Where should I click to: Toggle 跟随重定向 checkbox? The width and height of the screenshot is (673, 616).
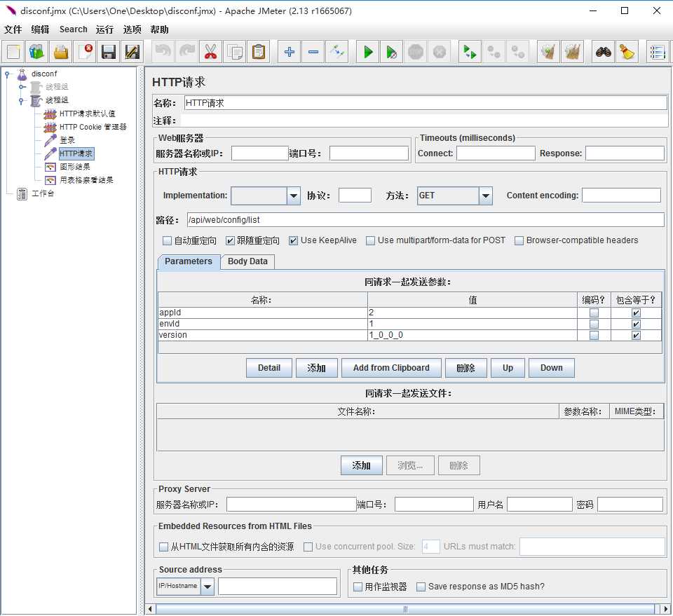click(x=230, y=240)
